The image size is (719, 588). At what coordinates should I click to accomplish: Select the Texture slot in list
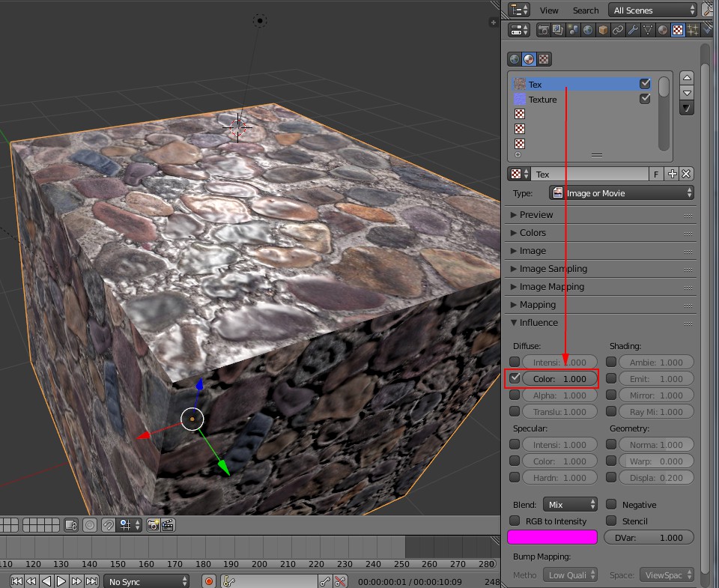pos(543,99)
